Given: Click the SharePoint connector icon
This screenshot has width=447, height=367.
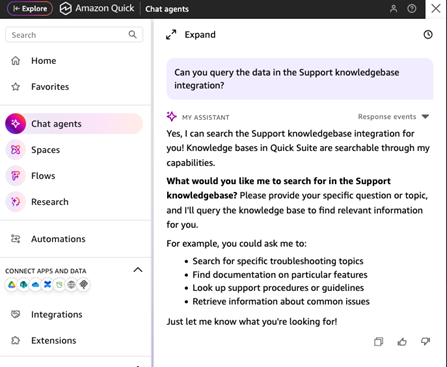Looking at the screenshot, I should click(24, 285).
